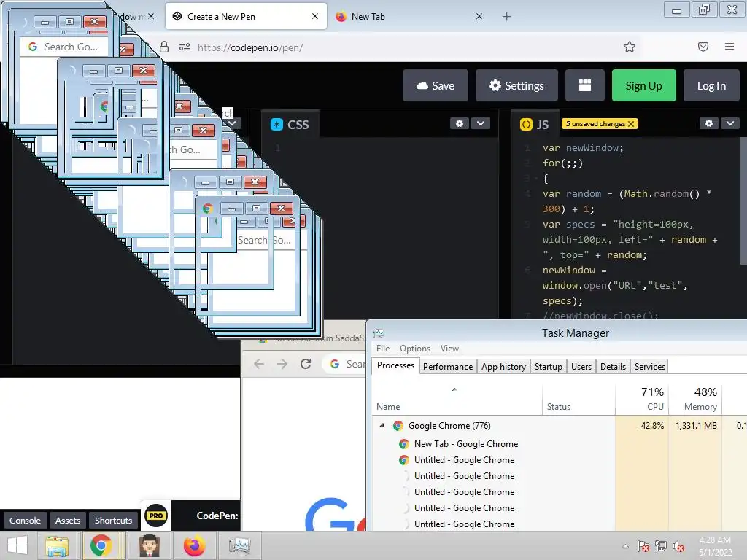Change the editor layout view icon

click(x=584, y=86)
